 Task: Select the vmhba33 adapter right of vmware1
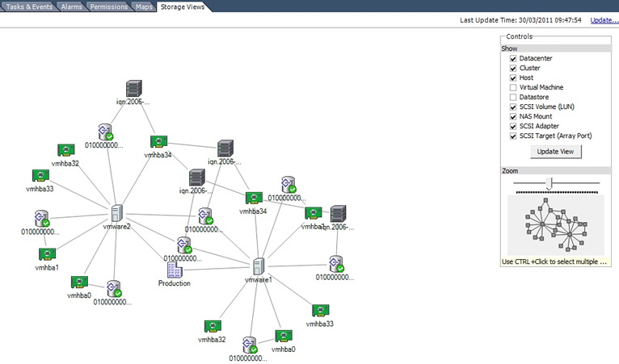[x=320, y=311]
